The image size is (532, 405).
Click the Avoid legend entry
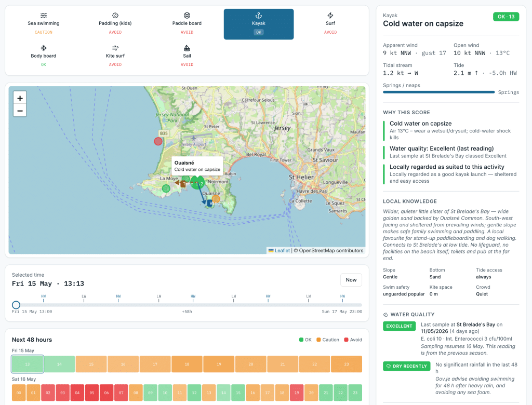pos(353,340)
